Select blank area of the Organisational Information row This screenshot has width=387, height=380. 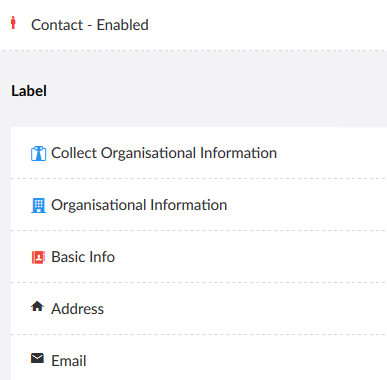[307, 205]
